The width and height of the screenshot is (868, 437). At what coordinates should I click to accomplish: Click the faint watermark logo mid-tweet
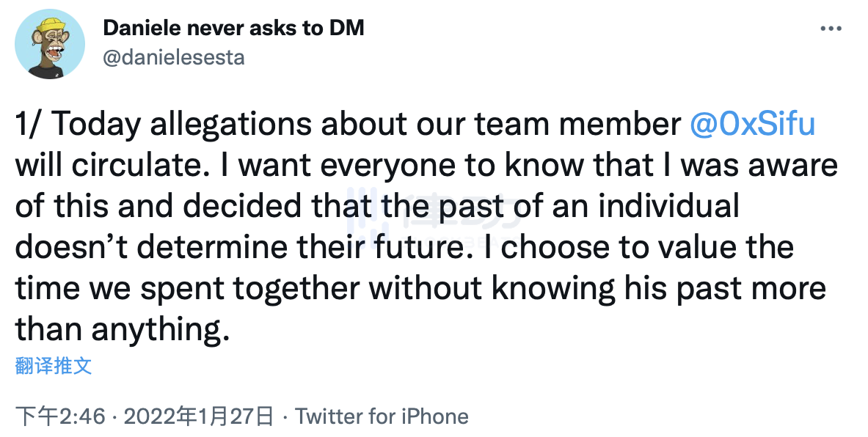coord(433,220)
